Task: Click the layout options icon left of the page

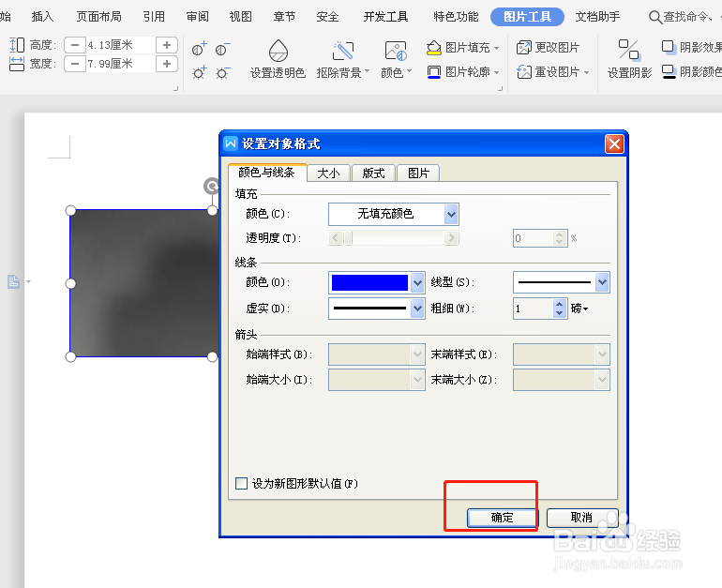Action: coord(13,281)
